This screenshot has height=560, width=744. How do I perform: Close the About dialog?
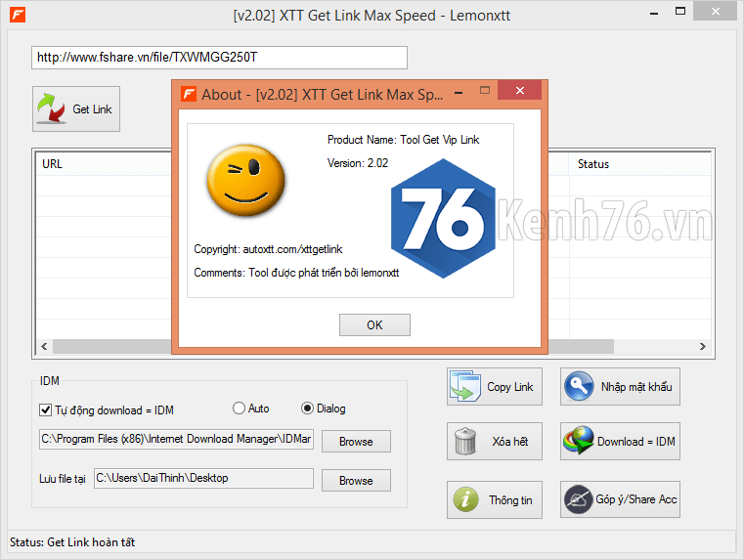click(519, 90)
